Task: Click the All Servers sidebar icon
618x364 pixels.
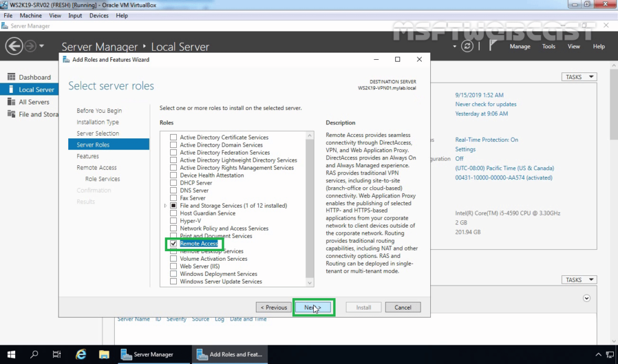Action: [11, 102]
